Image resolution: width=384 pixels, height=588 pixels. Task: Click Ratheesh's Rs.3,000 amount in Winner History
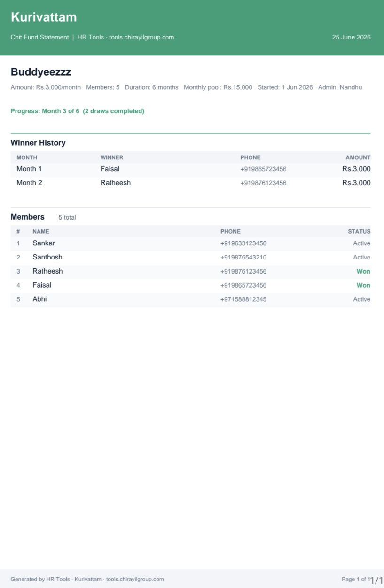tap(356, 183)
